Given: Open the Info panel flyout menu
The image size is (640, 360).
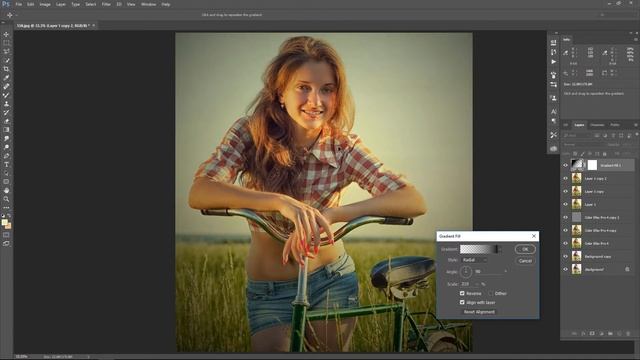Looking at the screenshot, I should pos(636,40).
